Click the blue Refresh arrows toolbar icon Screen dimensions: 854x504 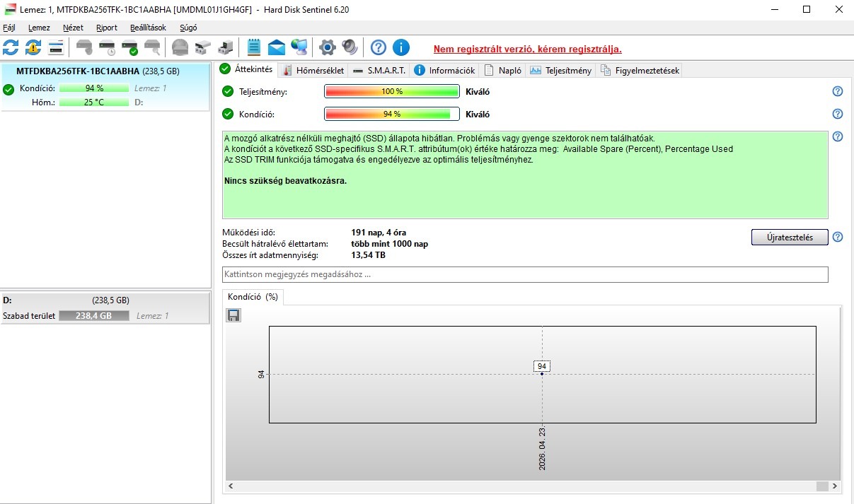coord(11,47)
